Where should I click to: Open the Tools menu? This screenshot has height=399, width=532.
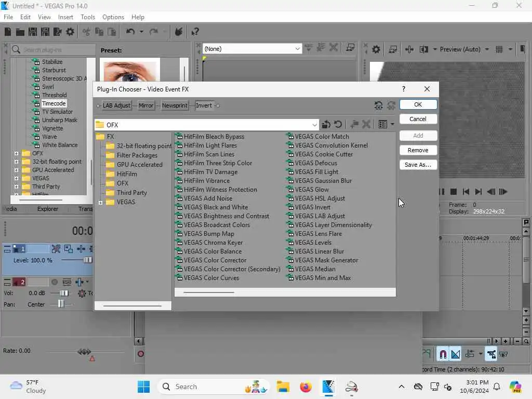tap(88, 17)
